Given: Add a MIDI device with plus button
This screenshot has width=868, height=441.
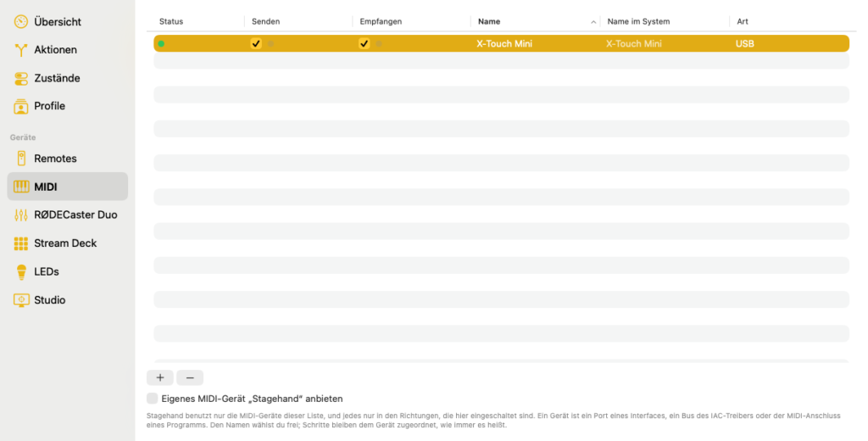Looking at the screenshot, I should (160, 378).
